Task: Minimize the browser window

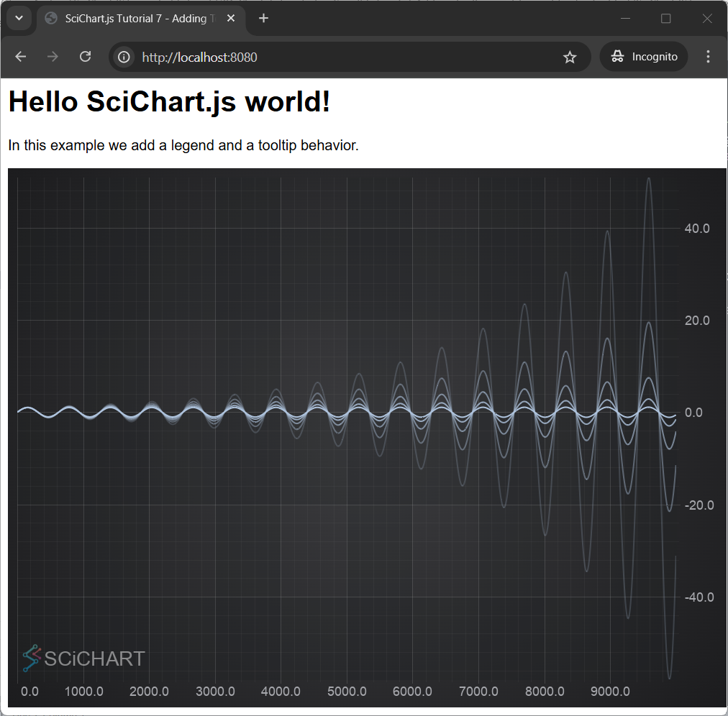Action: [x=625, y=19]
